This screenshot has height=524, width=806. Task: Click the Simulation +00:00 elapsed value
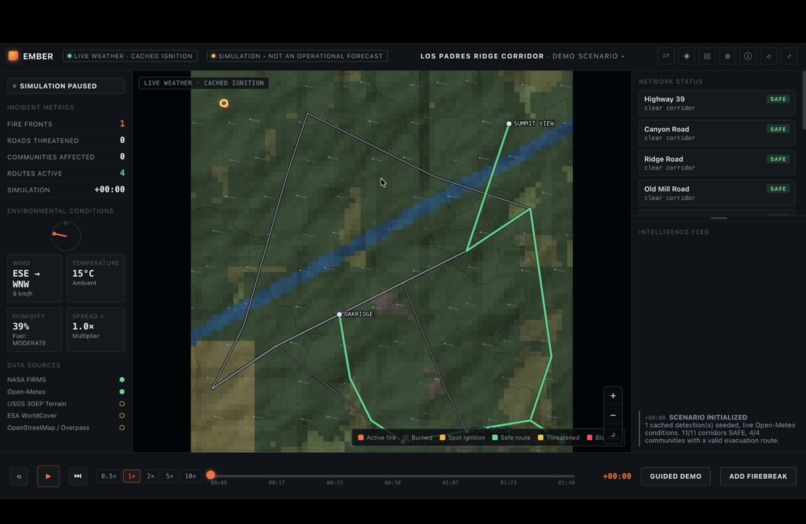point(109,189)
